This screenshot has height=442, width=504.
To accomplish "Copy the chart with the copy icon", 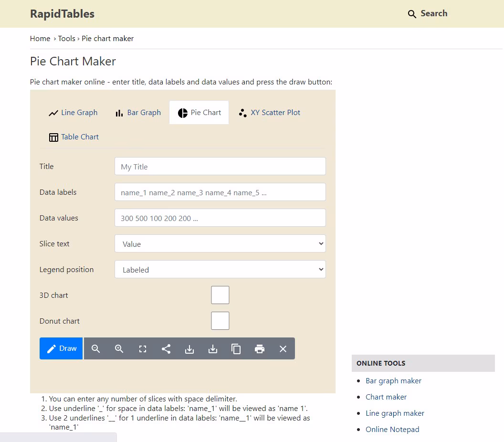I will coord(236,349).
